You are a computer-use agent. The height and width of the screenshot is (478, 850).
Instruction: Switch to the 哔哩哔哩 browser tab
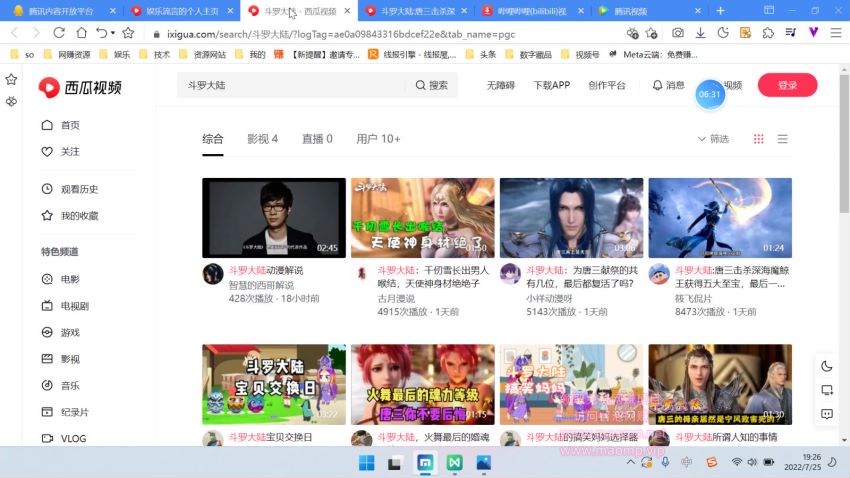click(x=532, y=11)
